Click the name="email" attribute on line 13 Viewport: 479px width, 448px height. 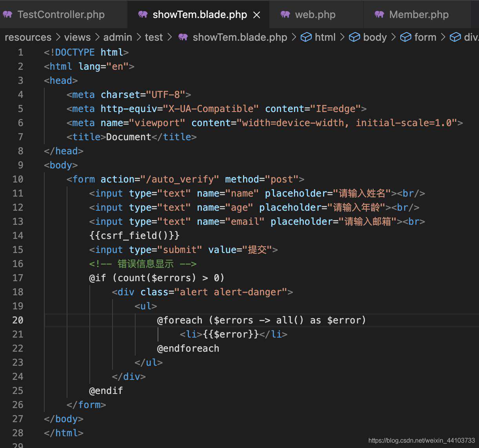pyautogui.click(x=230, y=222)
